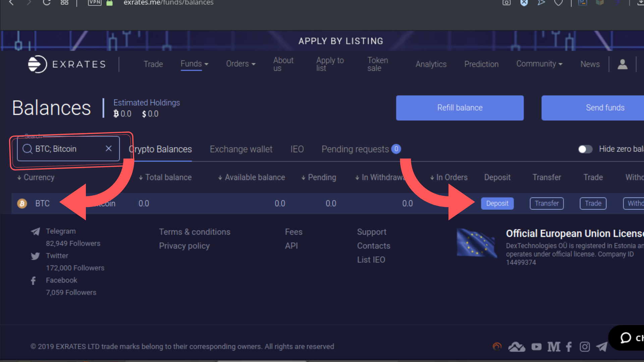Viewport: 644px width, 362px height.
Task: Open the About us menu item
Action: pos(283,64)
